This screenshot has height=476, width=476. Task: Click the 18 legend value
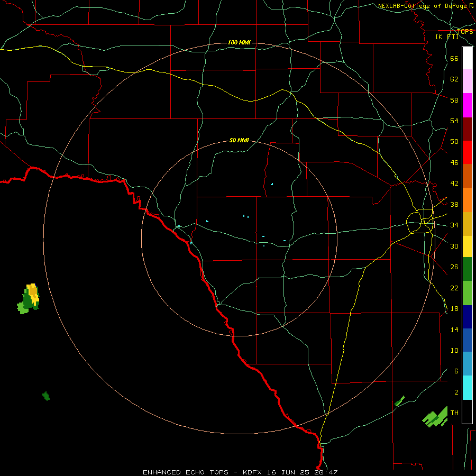pos(454,309)
